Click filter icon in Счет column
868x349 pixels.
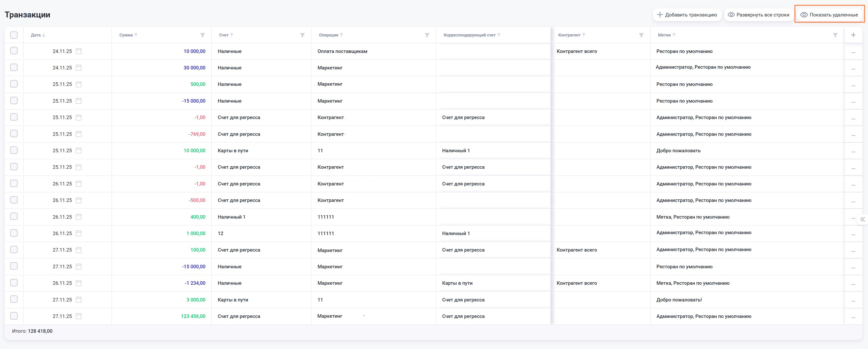click(302, 35)
